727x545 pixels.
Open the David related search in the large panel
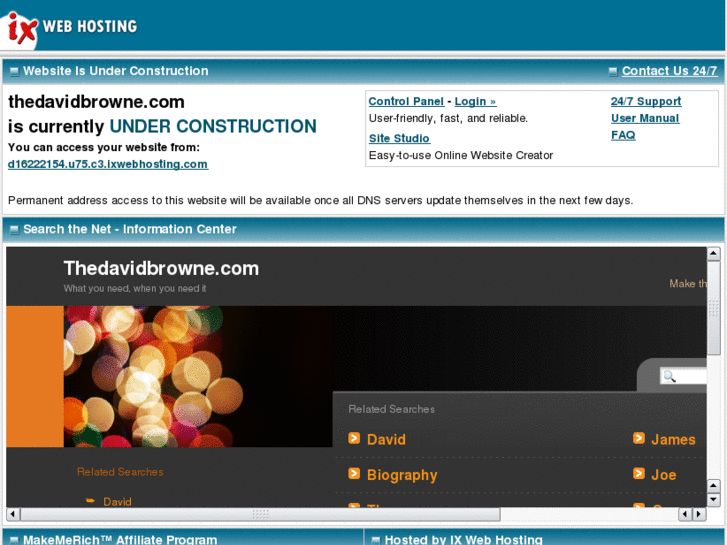(x=386, y=439)
